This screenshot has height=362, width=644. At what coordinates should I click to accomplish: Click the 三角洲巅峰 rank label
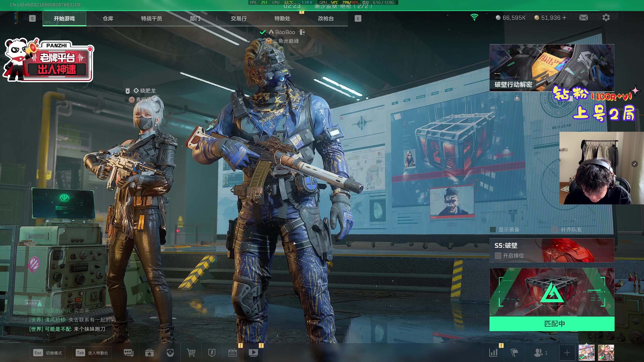(286, 41)
